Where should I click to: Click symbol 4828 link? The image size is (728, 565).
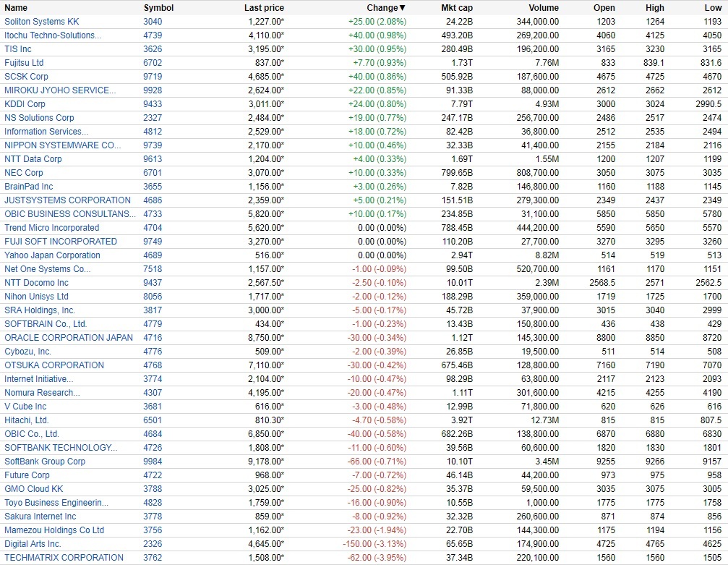coord(153,503)
